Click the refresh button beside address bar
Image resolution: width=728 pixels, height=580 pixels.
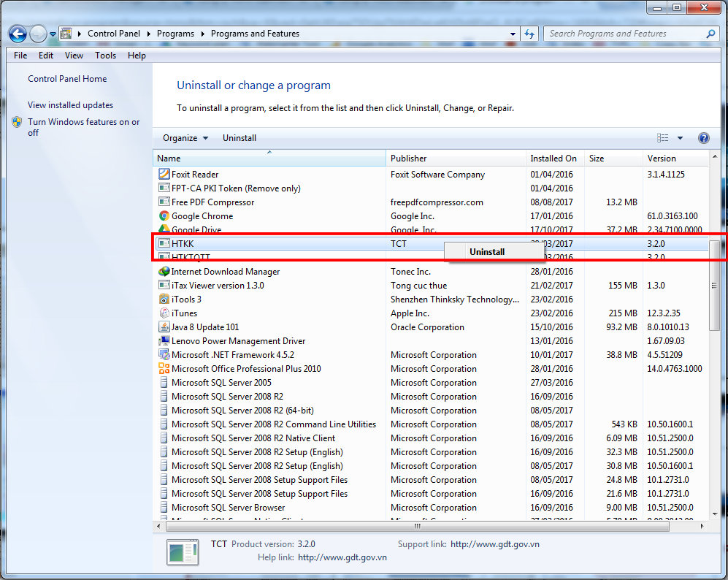tap(529, 34)
